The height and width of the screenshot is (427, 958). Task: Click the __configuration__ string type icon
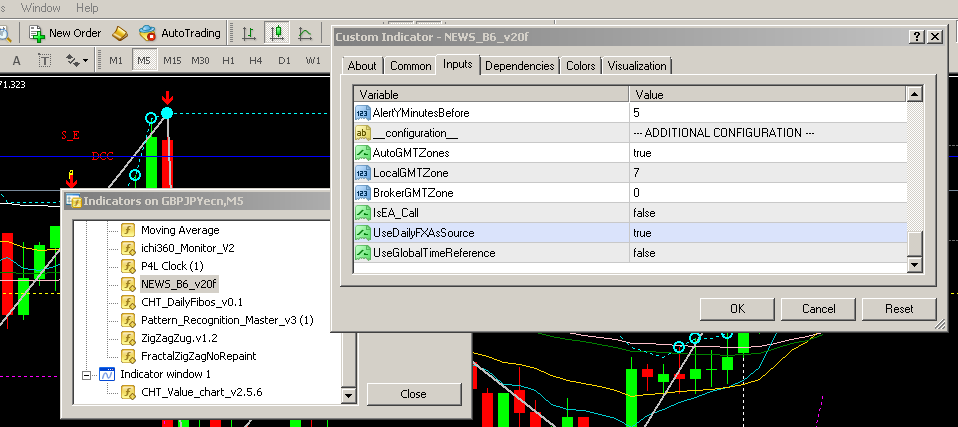pos(363,133)
